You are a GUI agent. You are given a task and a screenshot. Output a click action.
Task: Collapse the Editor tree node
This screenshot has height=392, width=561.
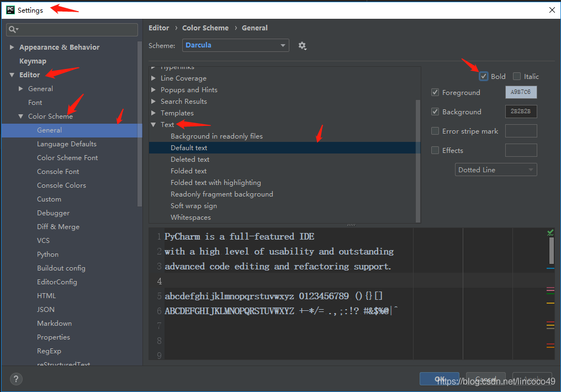coord(12,75)
